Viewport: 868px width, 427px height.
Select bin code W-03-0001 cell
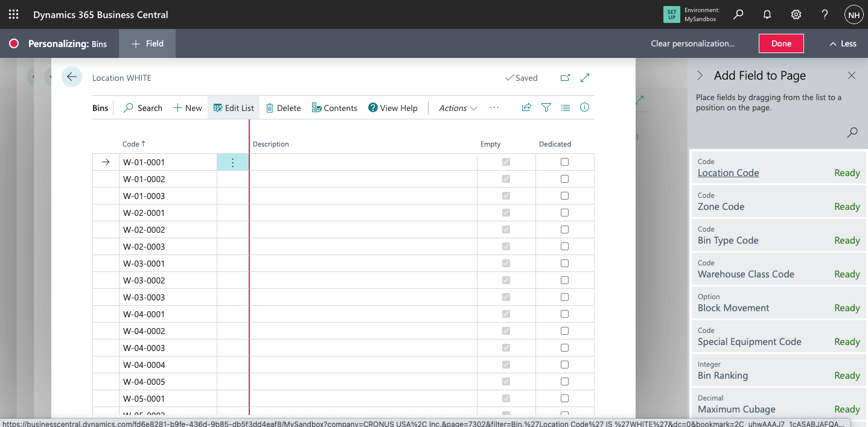tap(168, 264)
